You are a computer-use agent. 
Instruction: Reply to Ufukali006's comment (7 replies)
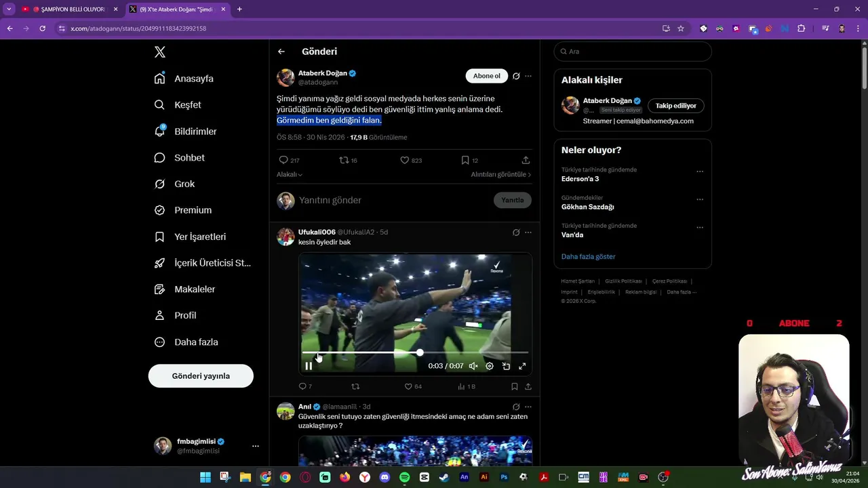tap(305, 386)
